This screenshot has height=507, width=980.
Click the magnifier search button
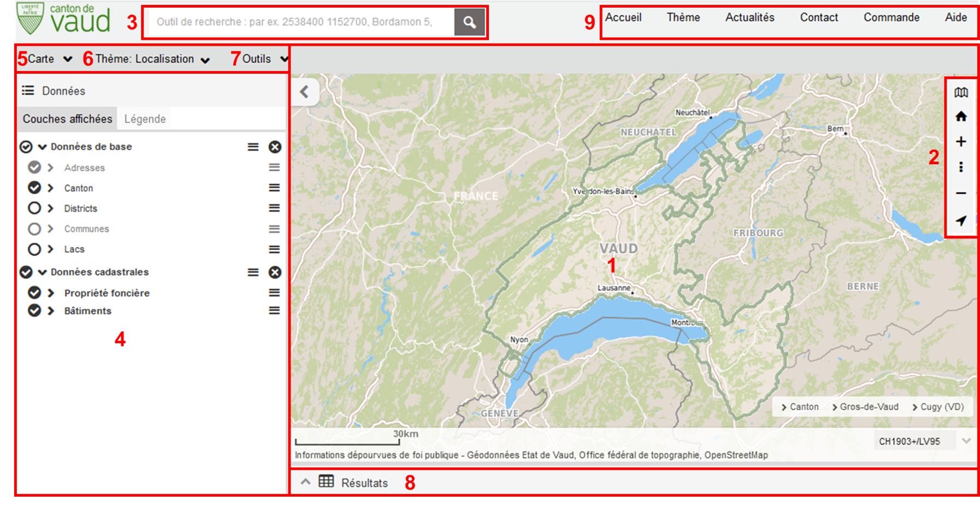pos(469,22)
